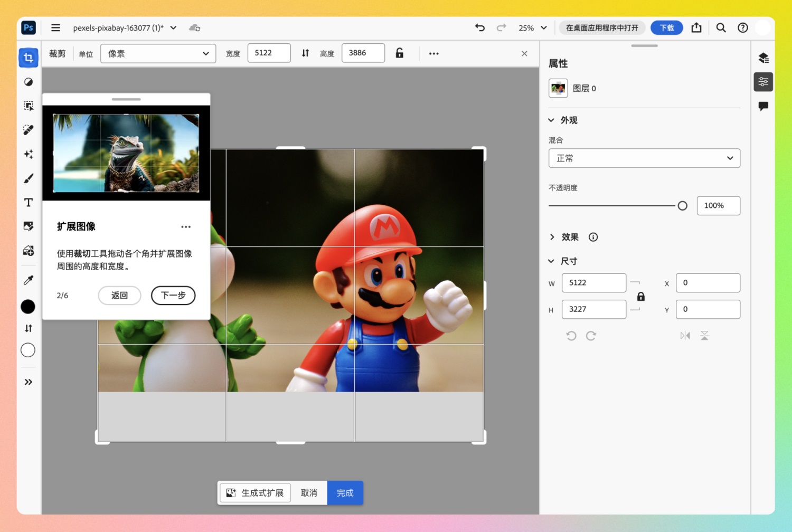The image size is (792, 532).
Task: Open the search magnifier
Action: pyautogui.click(x=721, y=27)
